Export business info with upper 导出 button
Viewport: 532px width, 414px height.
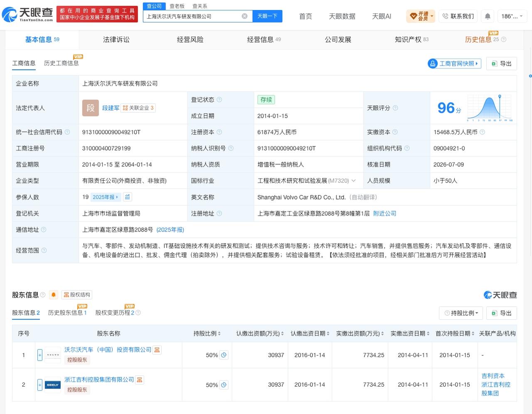pos(502,64)
